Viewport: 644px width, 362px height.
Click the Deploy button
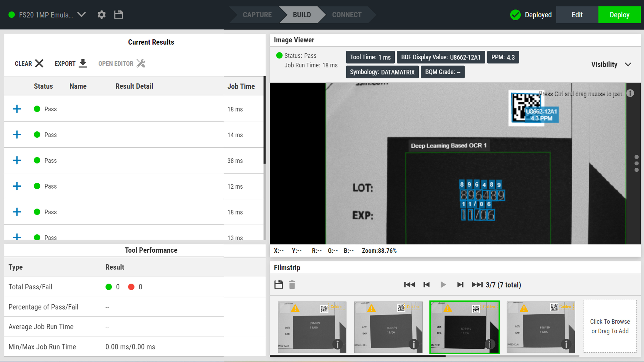(619, 15)
